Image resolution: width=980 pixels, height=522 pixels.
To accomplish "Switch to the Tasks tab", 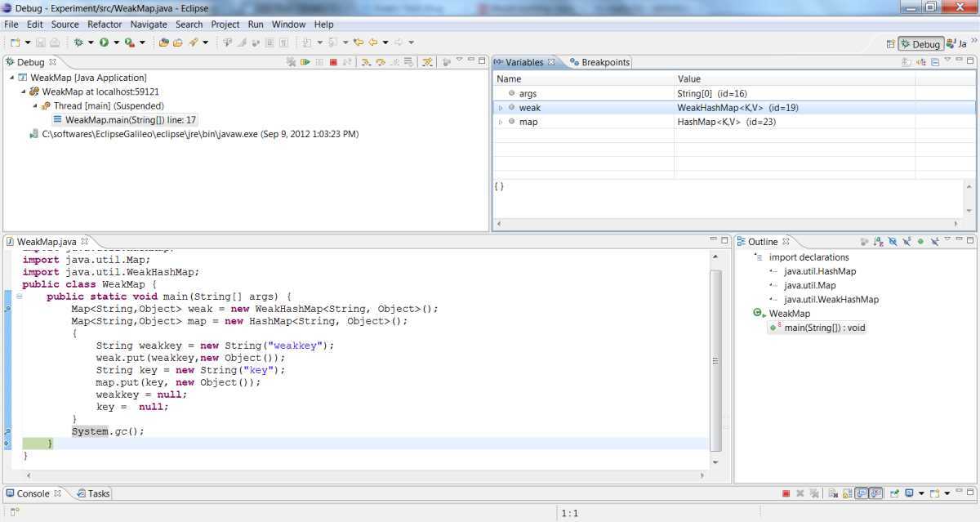I will coord(93,493).
